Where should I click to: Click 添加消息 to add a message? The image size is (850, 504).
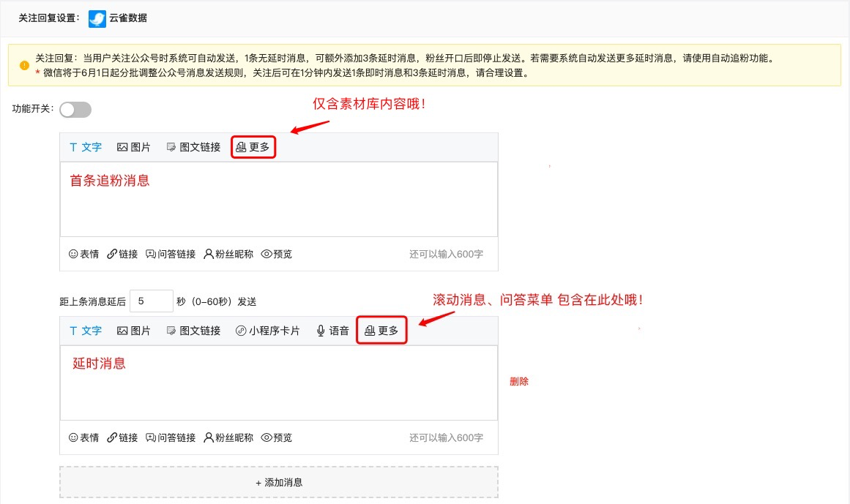(x=279, y=483)
